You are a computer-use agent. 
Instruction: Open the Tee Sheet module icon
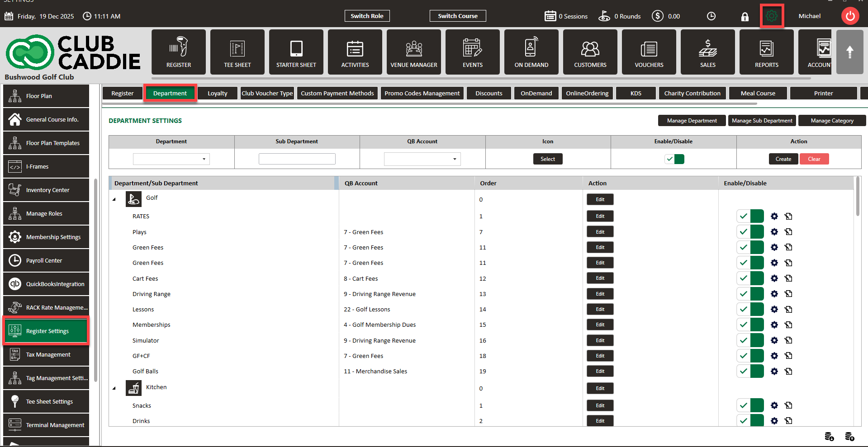237,52
